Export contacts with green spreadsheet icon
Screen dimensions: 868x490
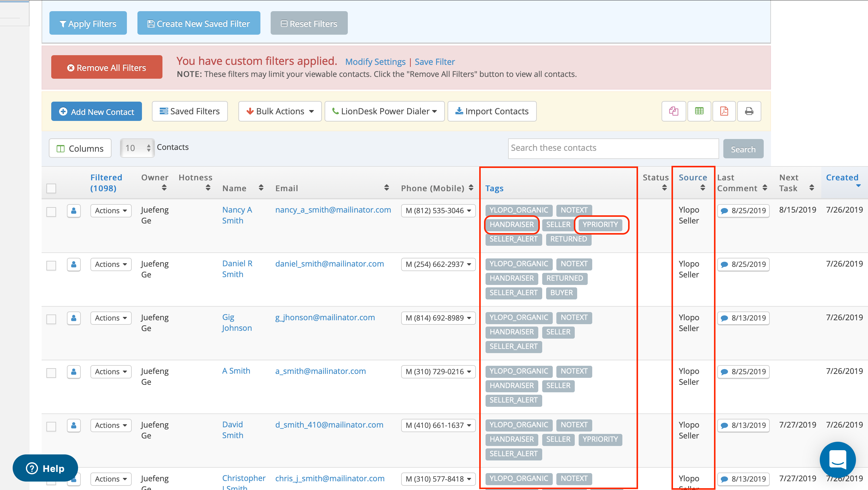699,111
